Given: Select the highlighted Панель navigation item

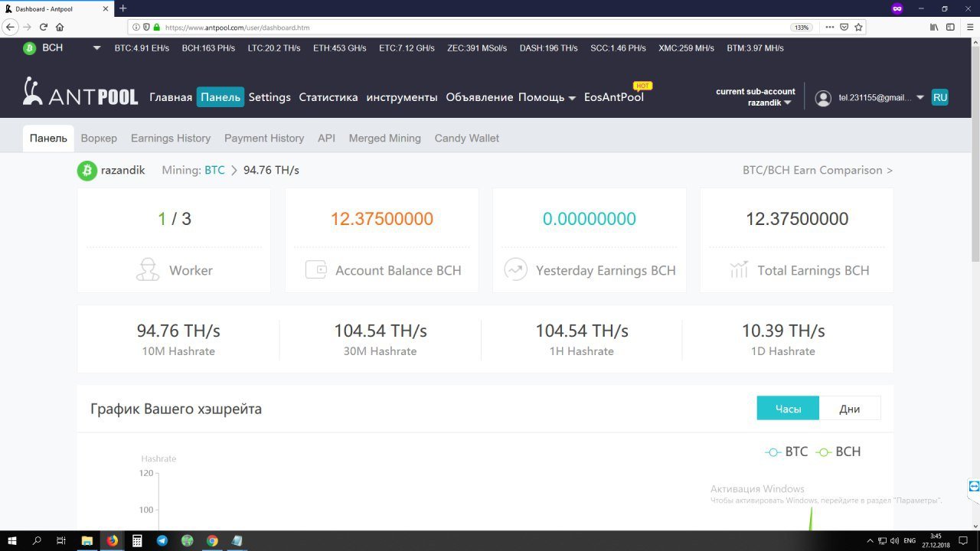Looking at the screenshot, I should point(220,97).
